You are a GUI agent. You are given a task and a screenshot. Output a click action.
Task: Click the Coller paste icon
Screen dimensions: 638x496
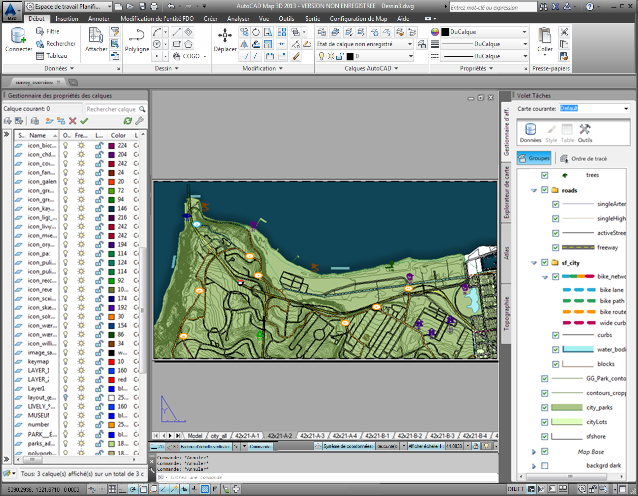tap(545, 38)
